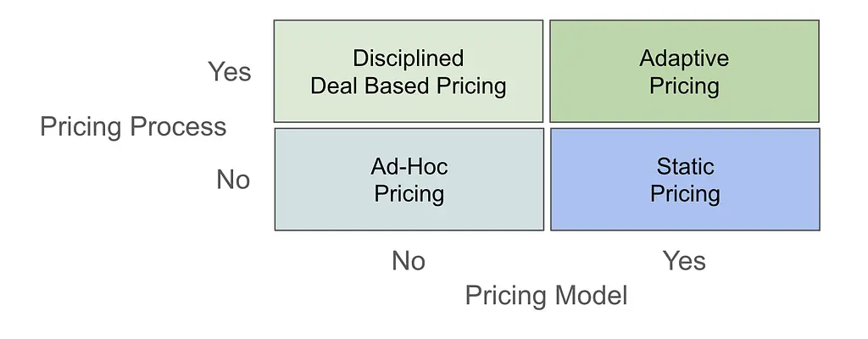Click the "Yes" label below Static Pricing column

point(684,260)
